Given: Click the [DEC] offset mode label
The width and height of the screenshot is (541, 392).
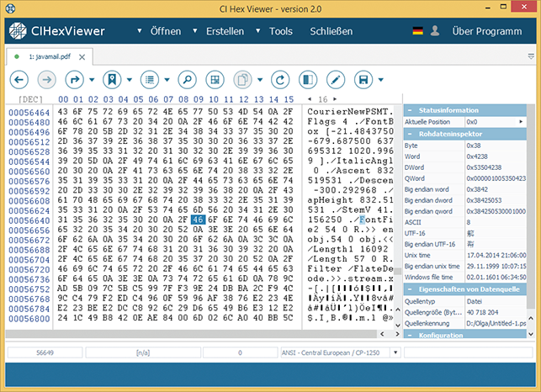Looking at the screenshot, I should point(30,99).
